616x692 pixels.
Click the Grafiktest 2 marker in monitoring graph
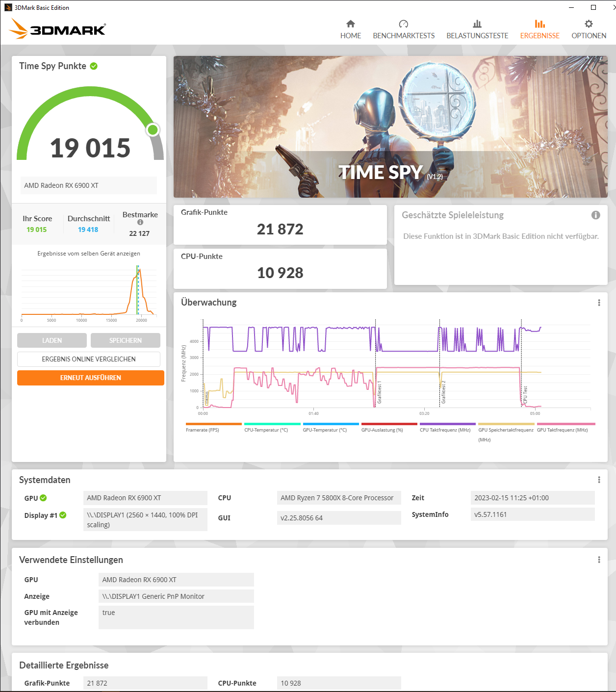tap(443, 392)
